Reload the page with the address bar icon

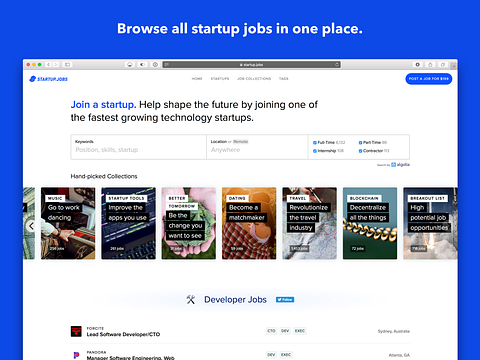[x=337, y=64]
